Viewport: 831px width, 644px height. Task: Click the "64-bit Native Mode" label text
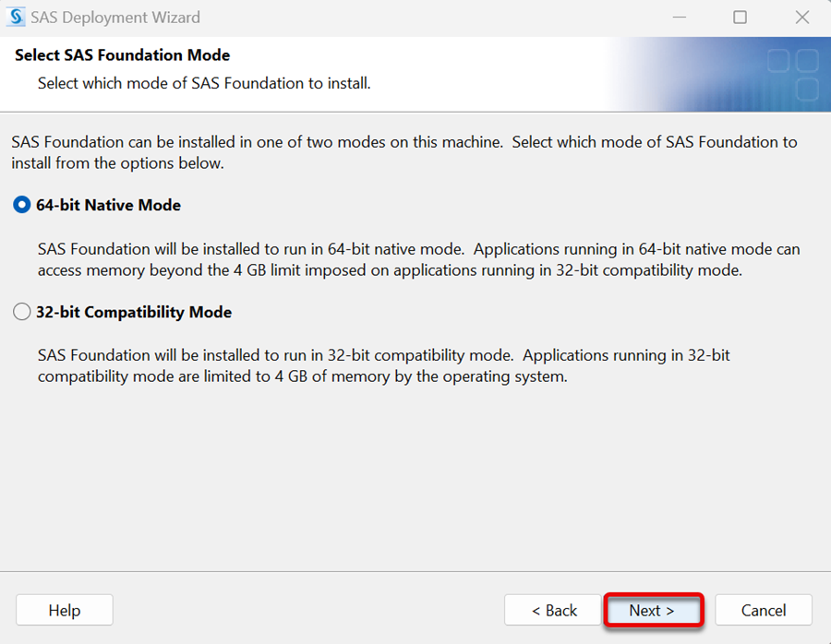tap(108, 205)
